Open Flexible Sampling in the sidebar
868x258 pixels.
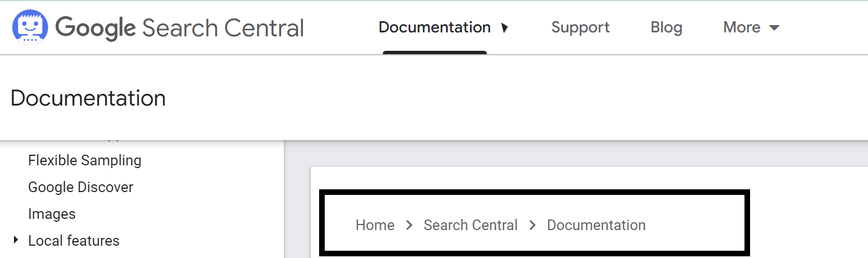coord(85,160)
